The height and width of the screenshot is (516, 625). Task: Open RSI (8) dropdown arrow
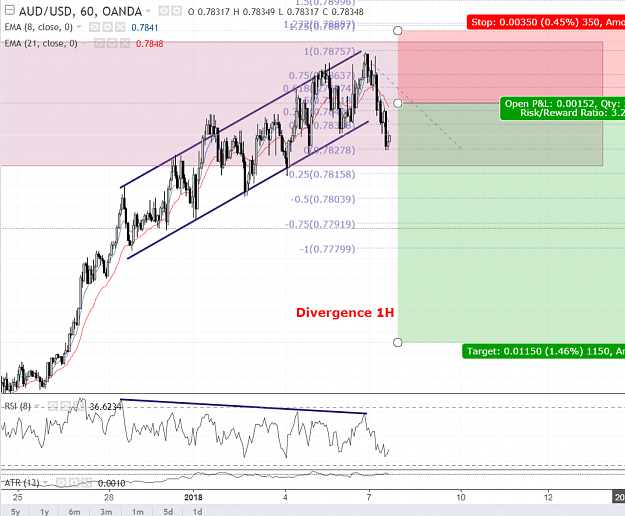(37, 406)
